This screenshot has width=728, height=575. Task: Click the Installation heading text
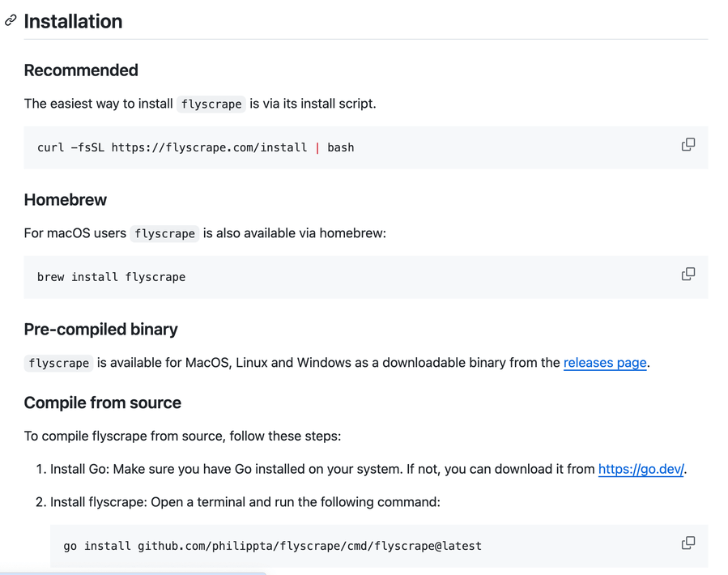(73, 22)
